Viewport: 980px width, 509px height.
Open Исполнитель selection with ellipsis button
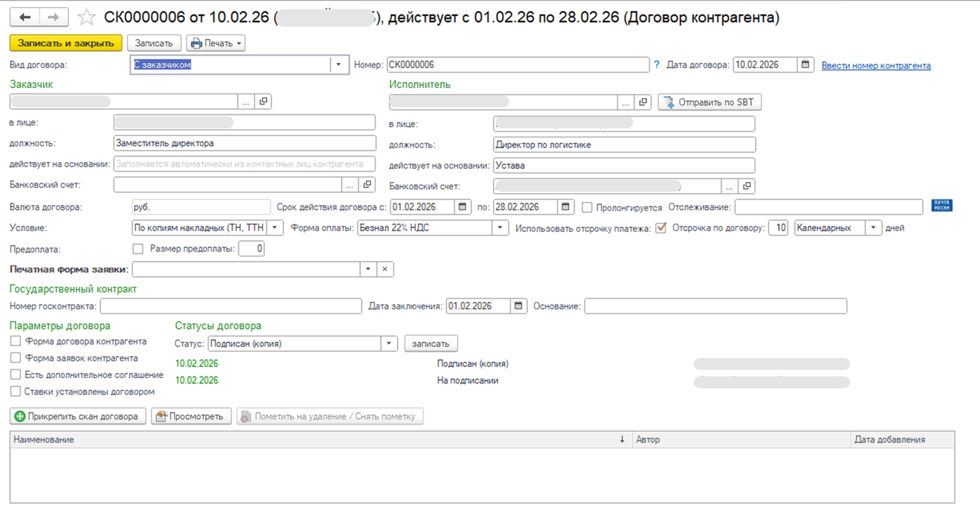coord(625,102)
